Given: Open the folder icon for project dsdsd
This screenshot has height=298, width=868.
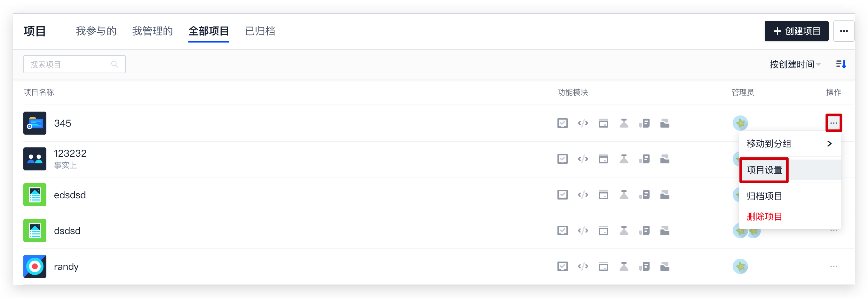Looking at the screenshot, I should tap(665, 231).
